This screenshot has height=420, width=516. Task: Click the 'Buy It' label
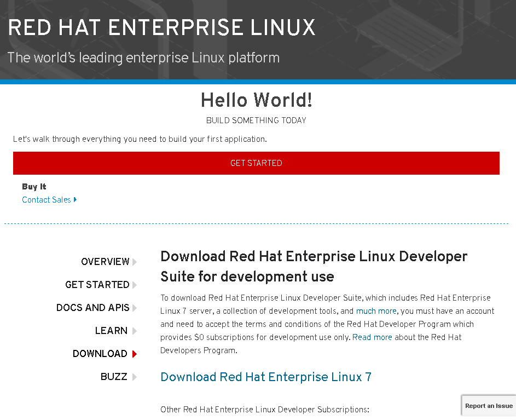[34, 186]
